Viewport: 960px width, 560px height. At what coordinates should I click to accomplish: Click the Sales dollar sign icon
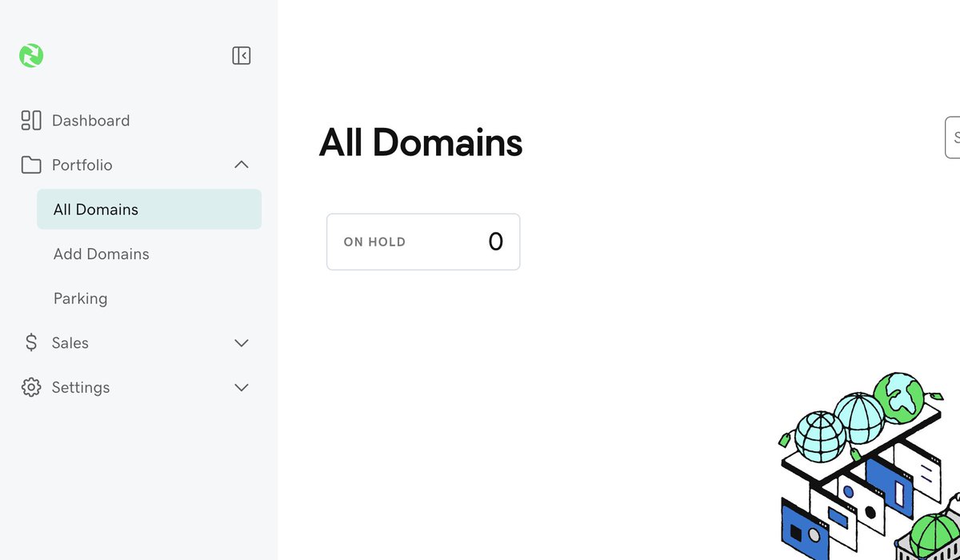(31, 342)
